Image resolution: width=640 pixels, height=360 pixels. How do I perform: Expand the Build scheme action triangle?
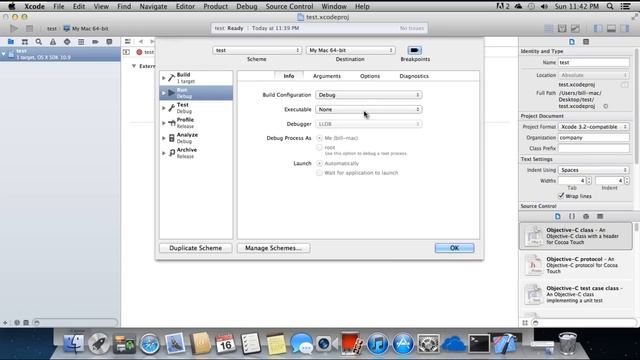tap(164, 78)
